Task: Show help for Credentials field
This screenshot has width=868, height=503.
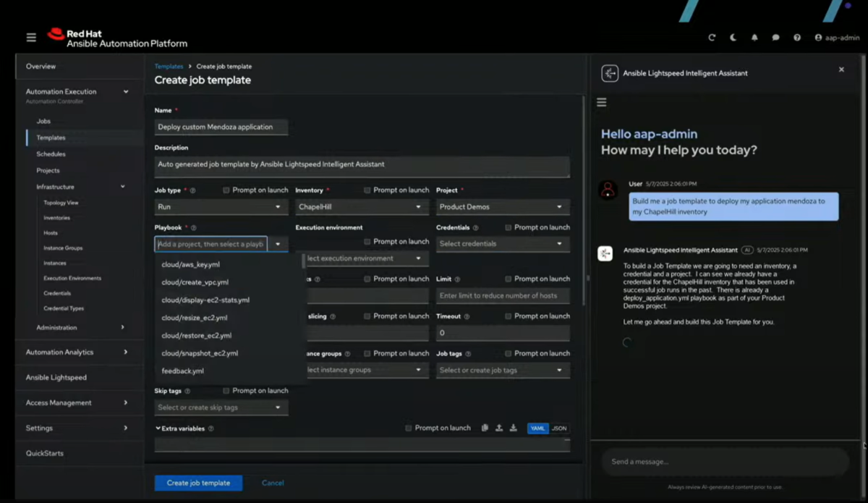Action: pyautogui.click(x=475, y=228)
